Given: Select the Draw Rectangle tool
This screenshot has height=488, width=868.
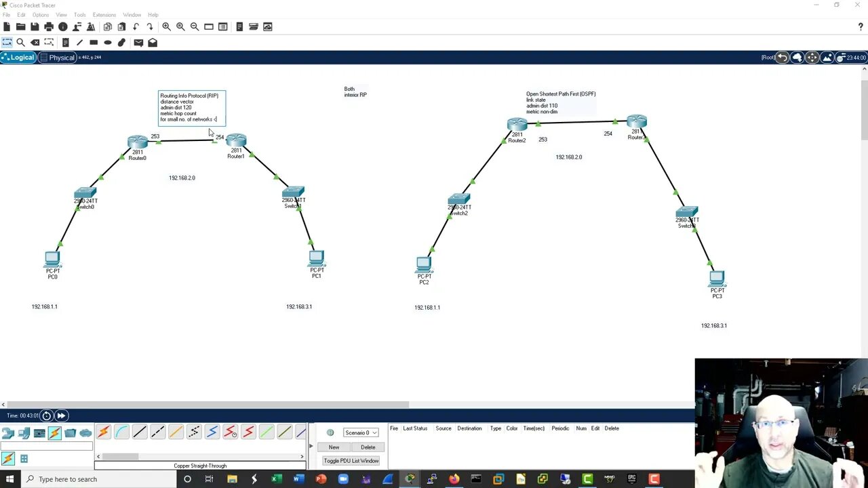Looking at the screenshot, I should coord(94,42).
